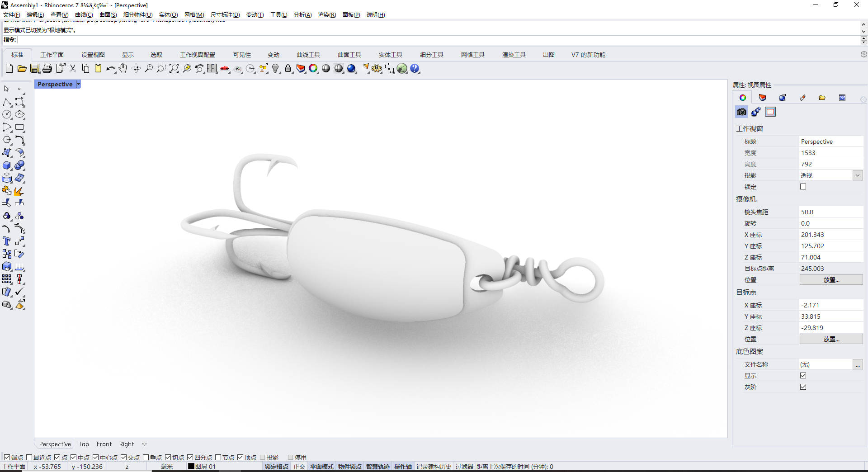Click the 镜头焦距 value field 50.0

coord(831,212)
